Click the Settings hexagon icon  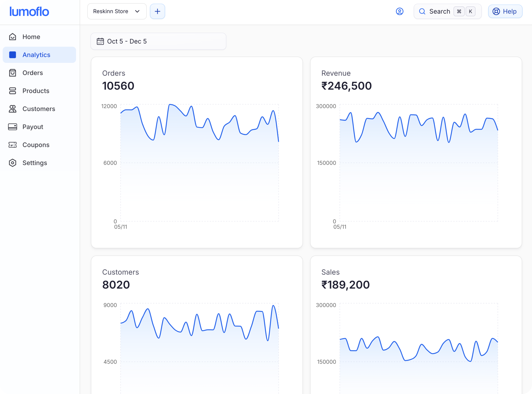[12, 163]
